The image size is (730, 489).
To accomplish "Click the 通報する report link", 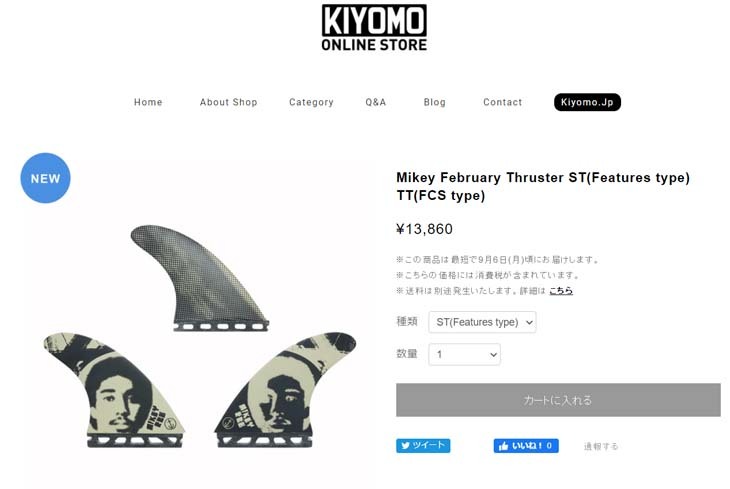I will (x=601, y=446).
